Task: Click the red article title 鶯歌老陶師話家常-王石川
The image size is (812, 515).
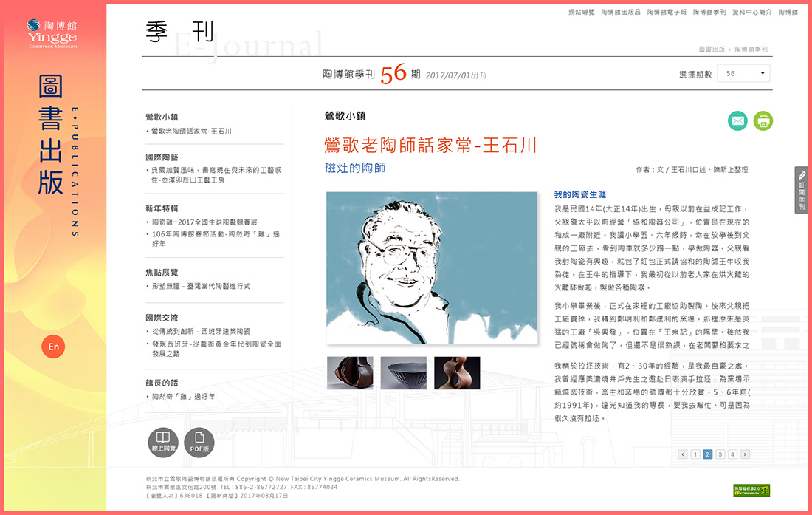Action: tap(430, 146)
